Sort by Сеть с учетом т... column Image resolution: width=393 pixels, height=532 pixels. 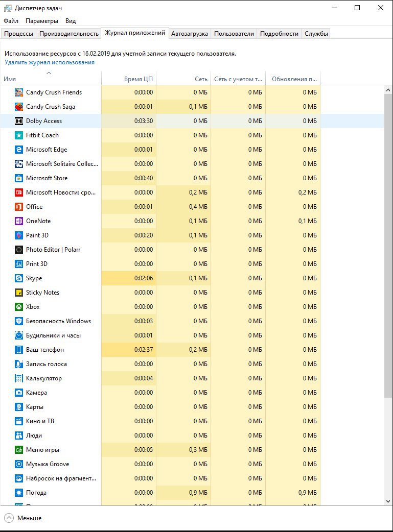[238, 79]
